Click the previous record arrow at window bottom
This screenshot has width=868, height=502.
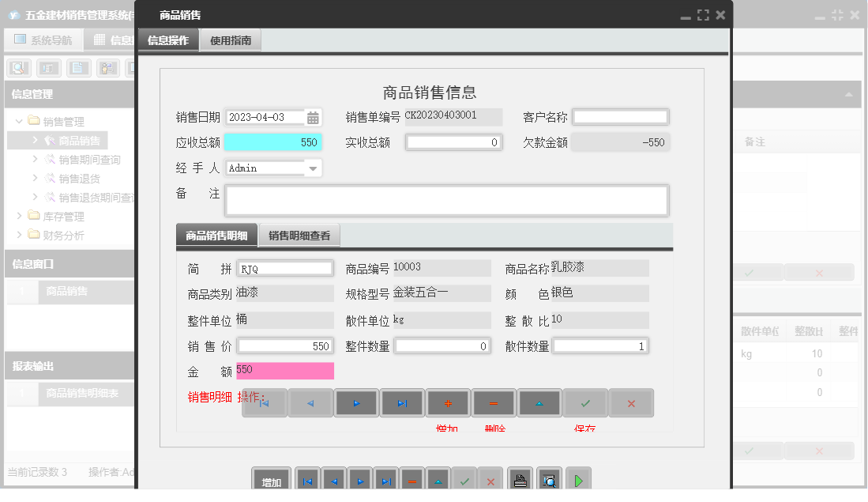[x=333, y=478]
